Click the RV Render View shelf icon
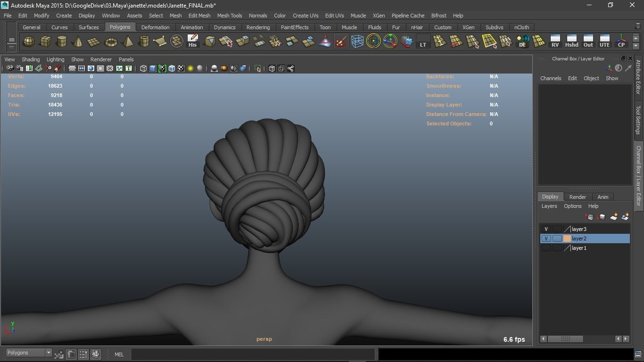644x362 pixels. tap(555, 41)
